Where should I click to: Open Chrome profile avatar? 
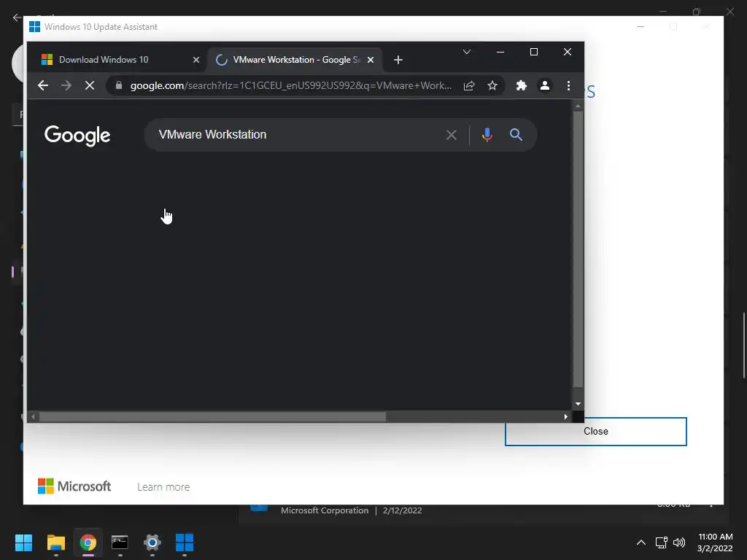pyautogui.click(x=544, y=86)
